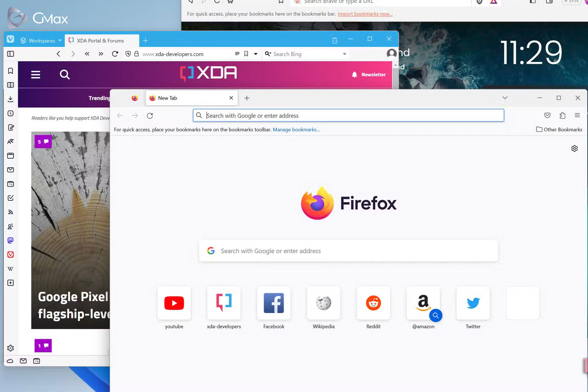Click Vivaldi fast forward button

[101, 54]
